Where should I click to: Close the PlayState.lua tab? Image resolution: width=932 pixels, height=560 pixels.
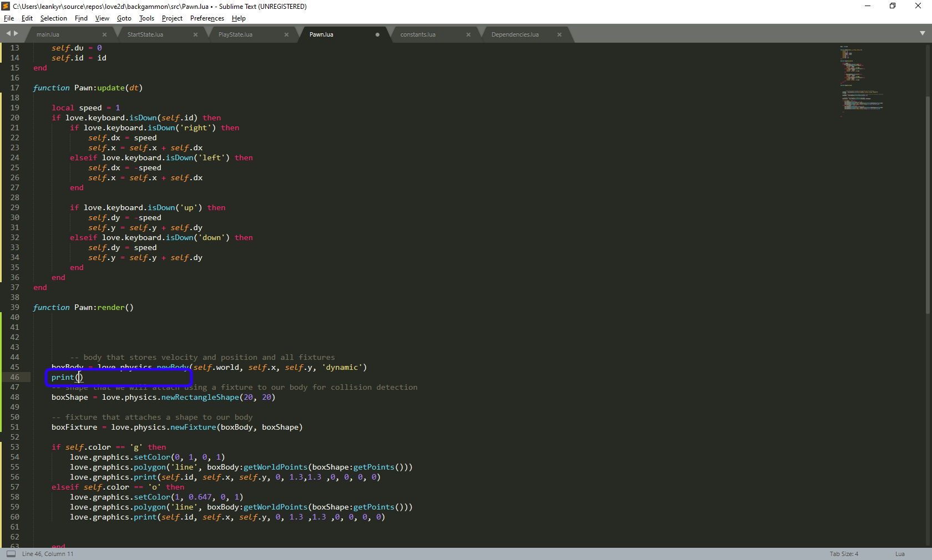[286, 34]
